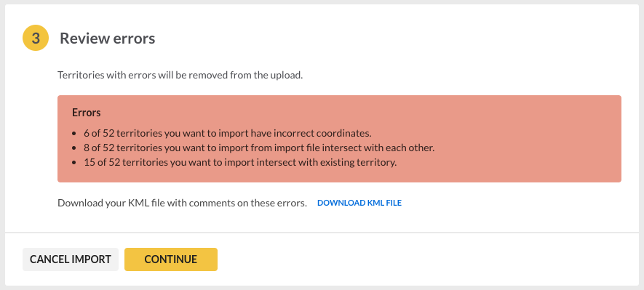The width and height of the screenshot is (644, 290).
Task: Select the 'intersect with each other' error line
Action: [x=259, y=148]
